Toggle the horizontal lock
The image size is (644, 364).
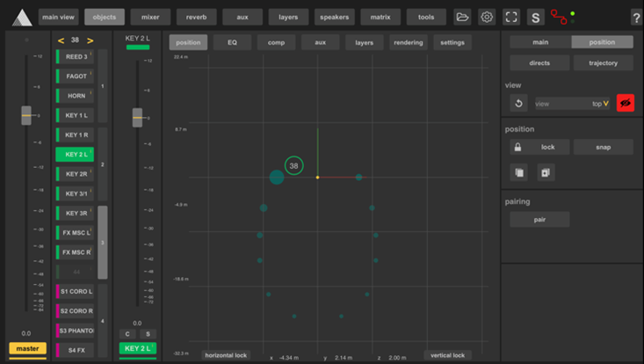click(x=226, y=355)
